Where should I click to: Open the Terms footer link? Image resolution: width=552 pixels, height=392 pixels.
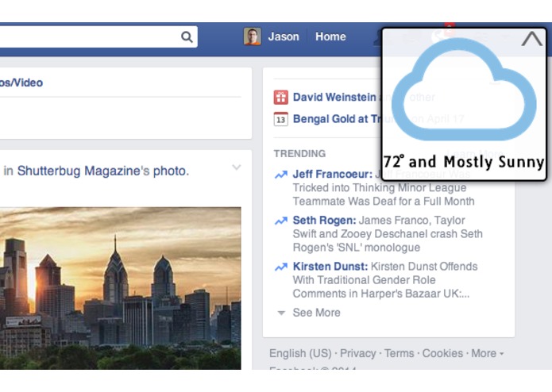coord(400,353)
